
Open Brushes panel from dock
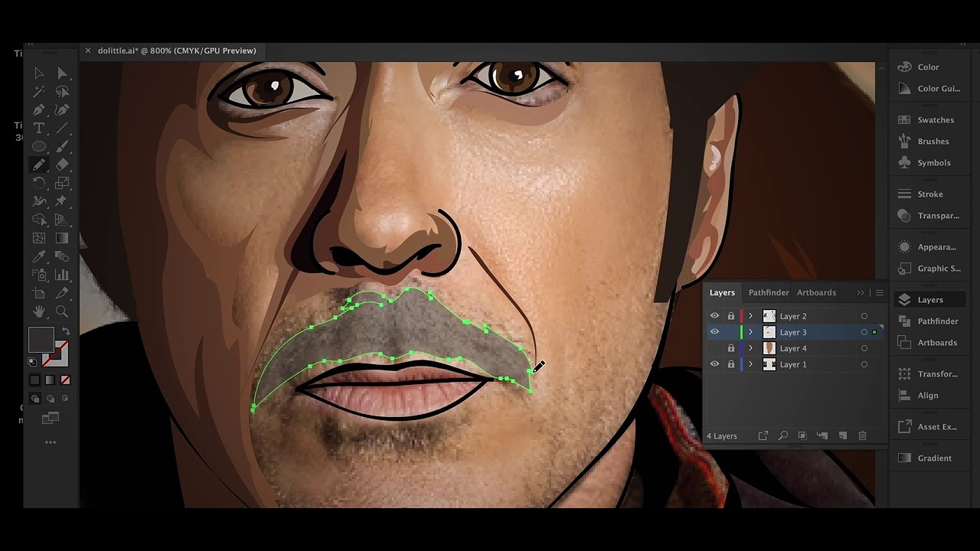pos(929,142)
